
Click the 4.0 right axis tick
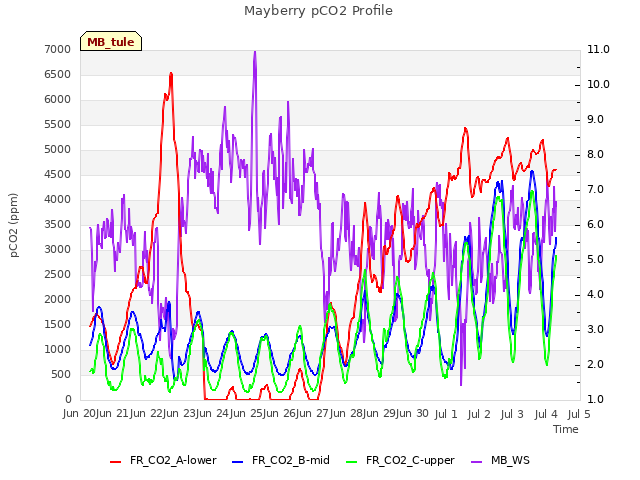pos(595,295)
